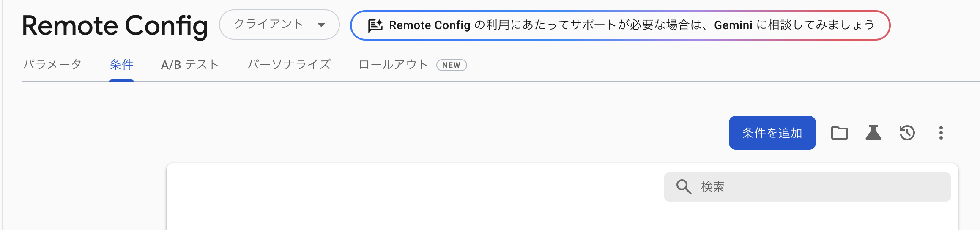Click the 条件を追加 button
This screenshot has width=980, height=230.
772,133
